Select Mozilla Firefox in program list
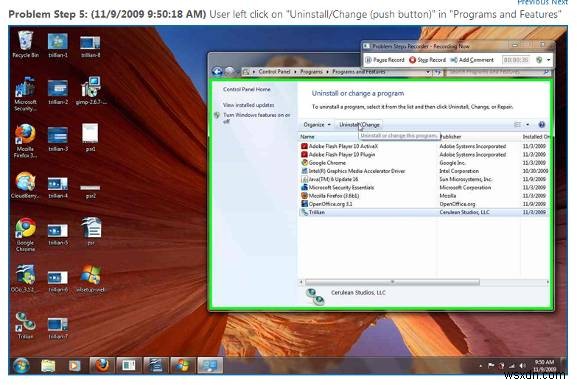This screenshot has width=577, height=385. click(424, 196)
